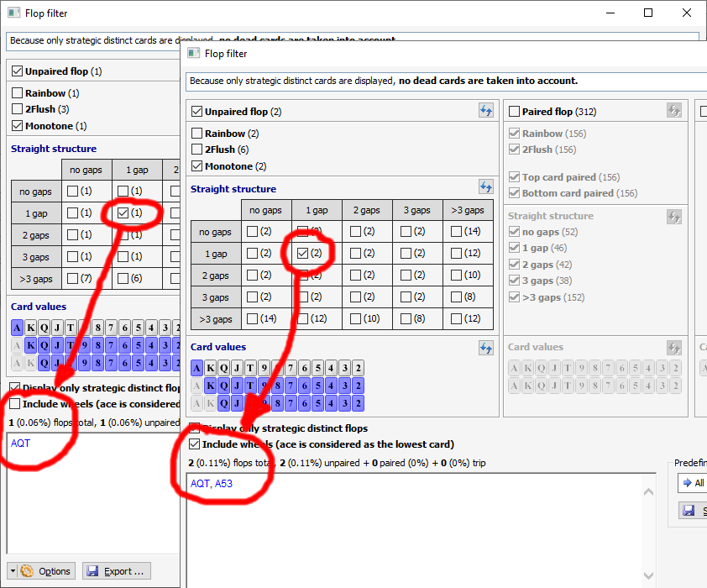
Task: Toggle Unpaired flop (2) in the front window
Action: click(x=197, y=112)
